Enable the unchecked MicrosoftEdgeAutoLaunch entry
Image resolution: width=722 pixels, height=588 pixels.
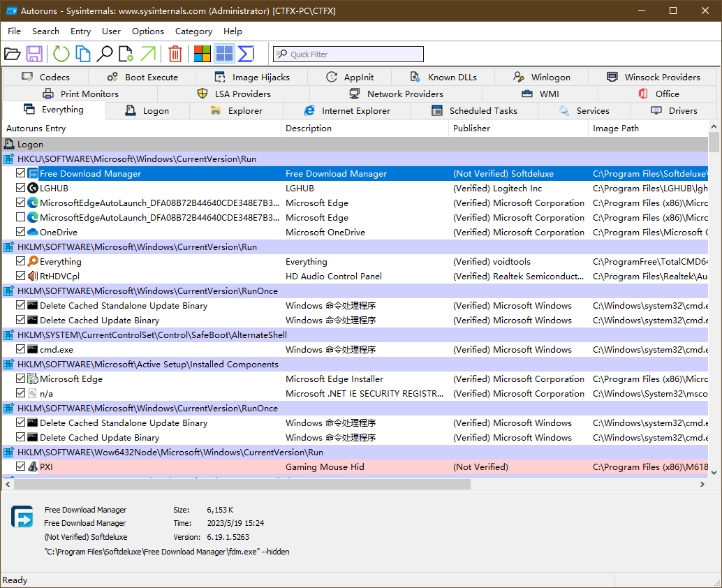click(20, 217)
